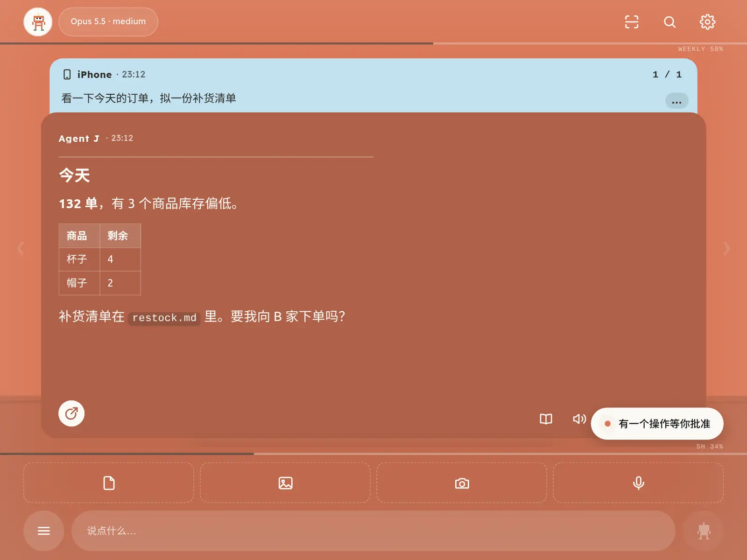Select the 帽子 cell in the table
Viewport: 747px width, 560px height.
point(79,283)
